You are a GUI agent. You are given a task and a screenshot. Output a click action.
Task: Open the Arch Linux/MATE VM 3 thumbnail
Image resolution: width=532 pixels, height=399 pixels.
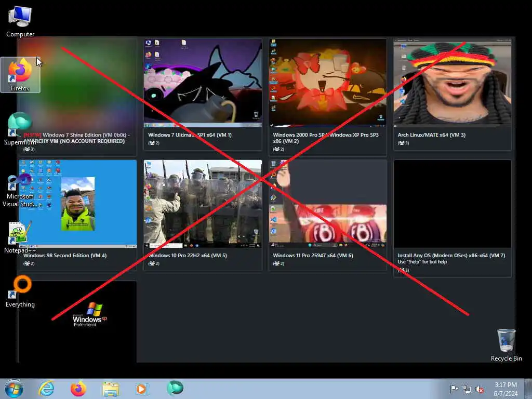point(453,83)
